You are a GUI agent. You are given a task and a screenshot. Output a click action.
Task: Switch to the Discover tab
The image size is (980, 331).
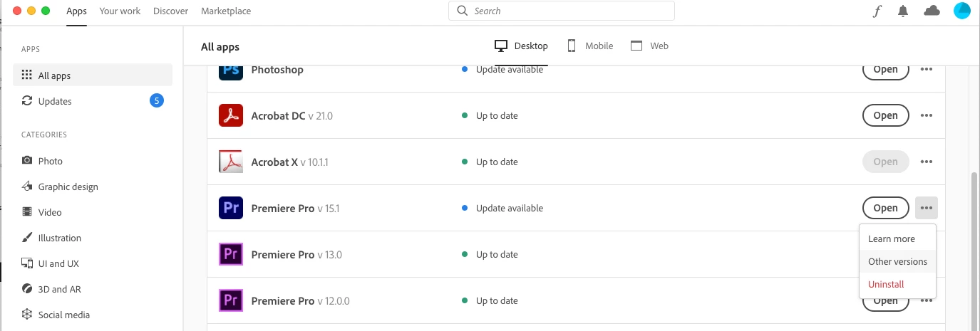click(171, 11)
